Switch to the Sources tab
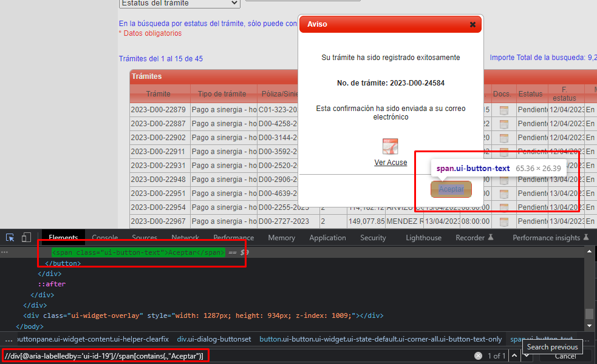 pos(145,238)
